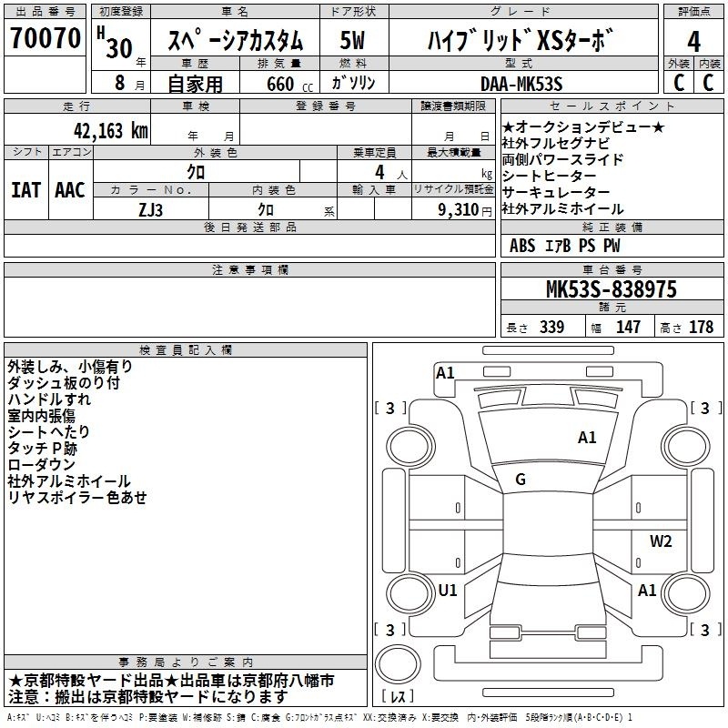
Task: Click the lot number 70070
Action: click(45, 38)
